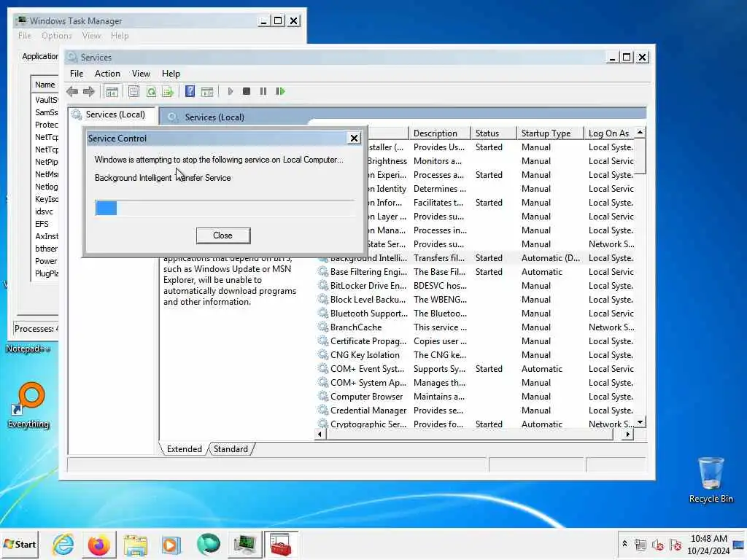Sort by Name column in Task Manager

click(44, 85)
